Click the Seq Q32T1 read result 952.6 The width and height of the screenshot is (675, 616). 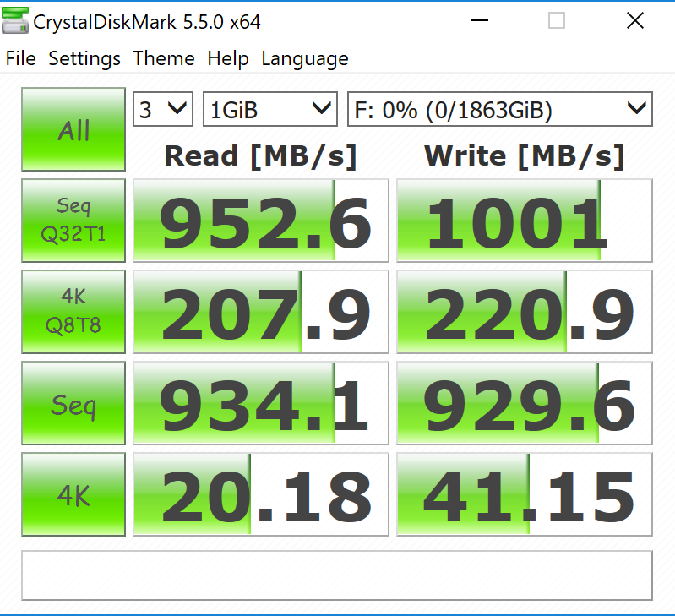261,221
